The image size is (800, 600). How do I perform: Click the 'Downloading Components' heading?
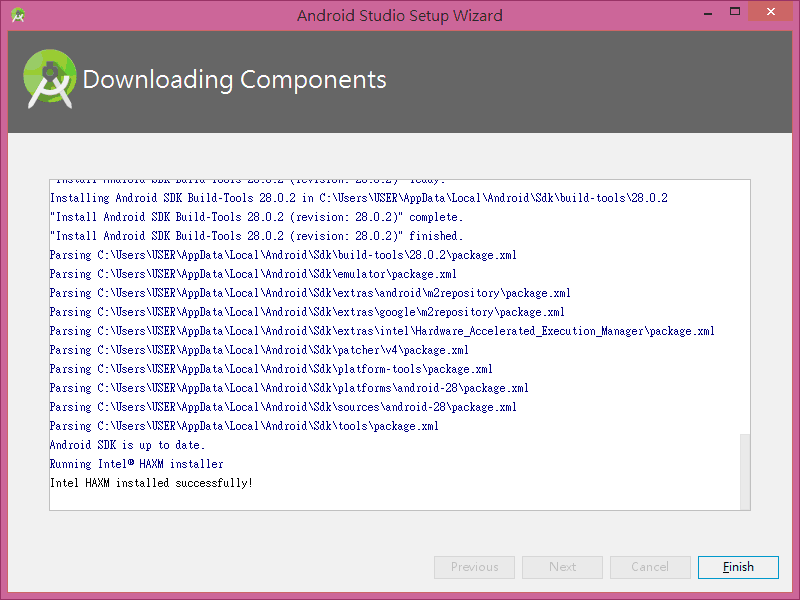[x=234, y=80]
